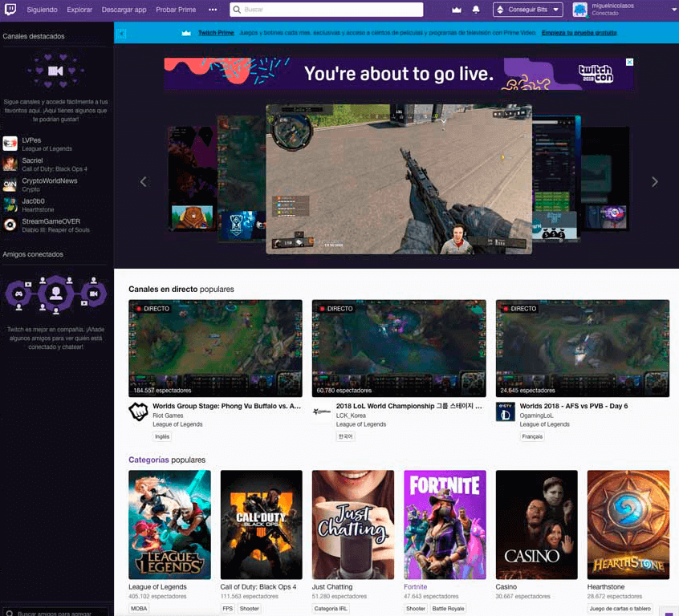The width and height of the screenshot is (679, 616).
Task: Click the Riot Games channel name
Action: pyautogui.click(x=168, y=415)
